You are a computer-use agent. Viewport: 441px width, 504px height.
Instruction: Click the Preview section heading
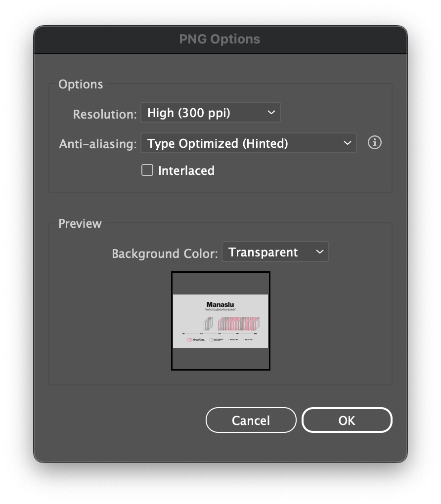(80, 224)
